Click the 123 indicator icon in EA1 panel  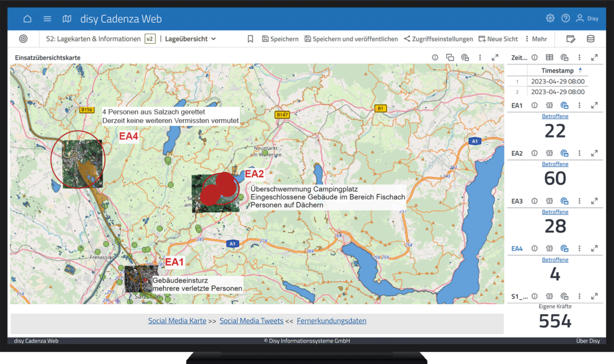pos(549,105)
